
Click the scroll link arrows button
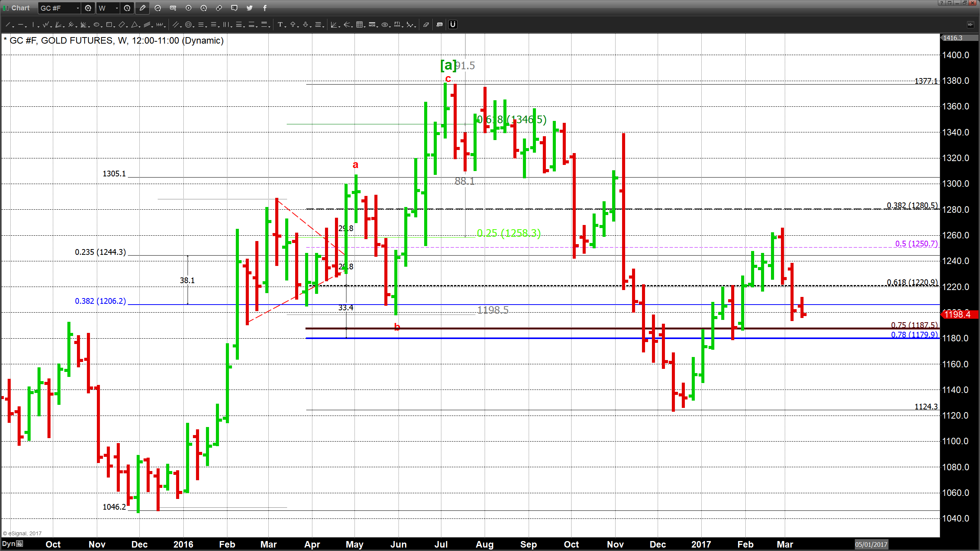[x=219, y=8]
